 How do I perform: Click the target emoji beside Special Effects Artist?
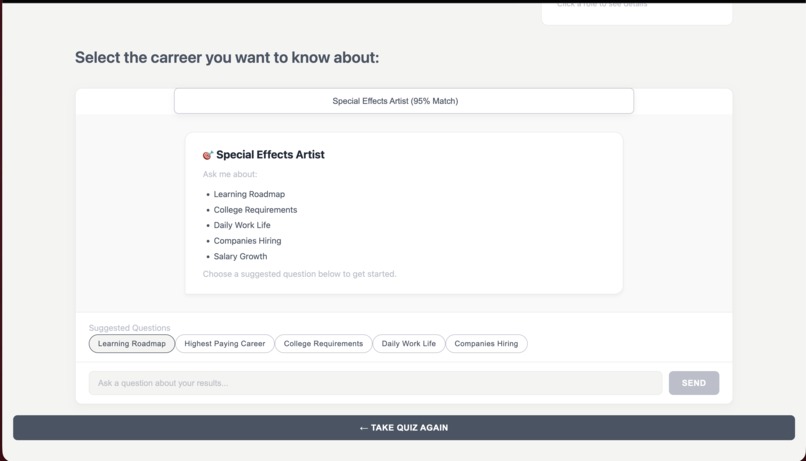pos(208,155)
